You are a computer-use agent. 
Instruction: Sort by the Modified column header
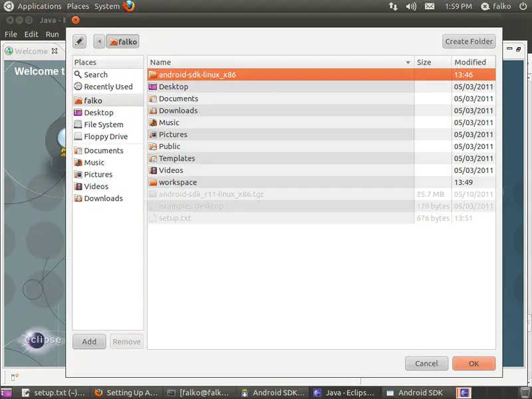pos(473,62)
